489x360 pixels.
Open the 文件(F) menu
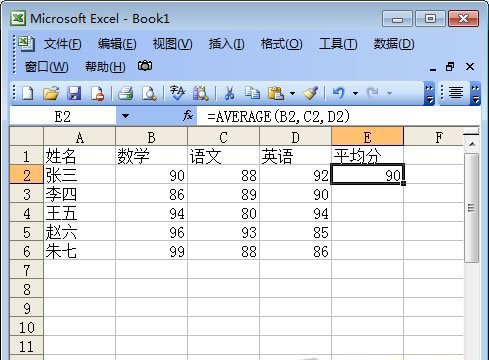point(63,44)
